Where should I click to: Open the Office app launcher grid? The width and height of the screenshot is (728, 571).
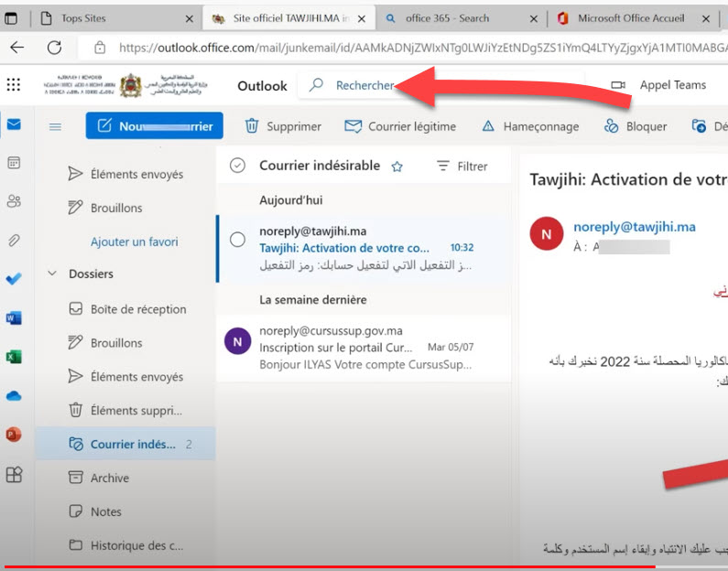[14, 85]
